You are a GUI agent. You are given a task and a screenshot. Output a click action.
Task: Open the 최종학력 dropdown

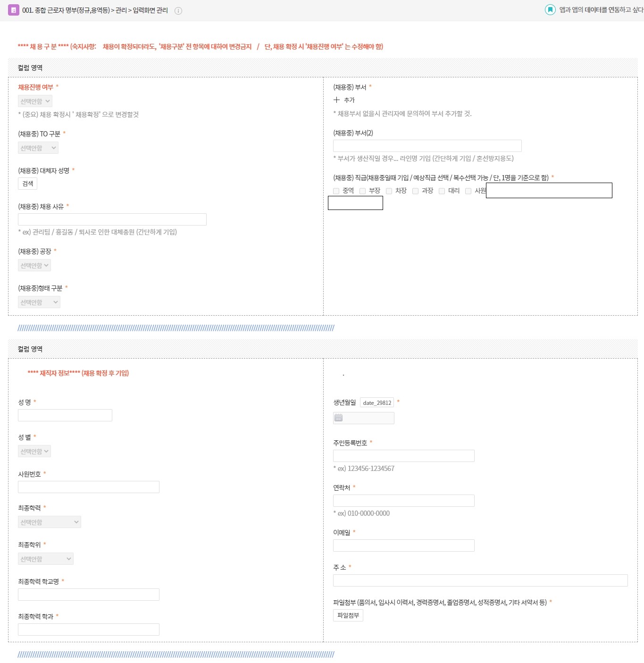(x=50, y=522)
